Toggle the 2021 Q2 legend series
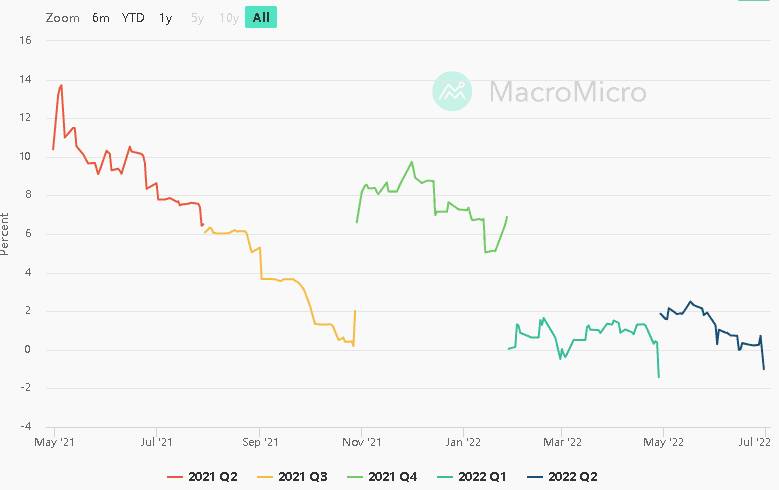Viewport: 779px width, 490px height. coord(208,476)
